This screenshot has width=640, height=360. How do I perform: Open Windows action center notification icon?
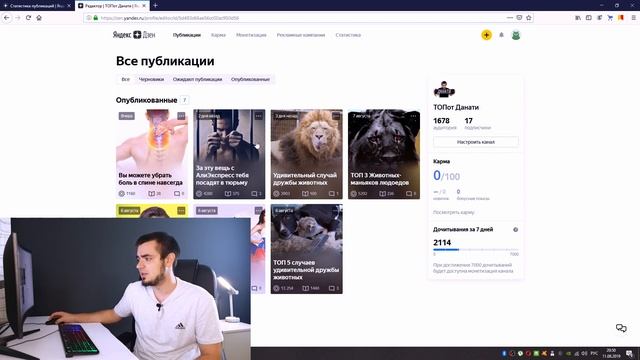(x=630, y=353)
